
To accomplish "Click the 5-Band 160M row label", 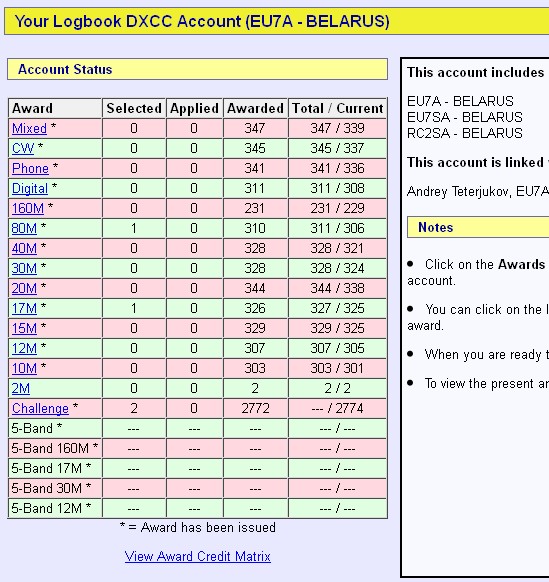I will pyautogui.click(x=55, y=449).
